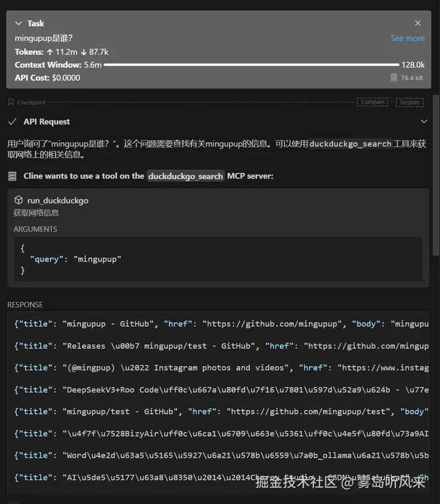The width and height of the screenshot is (440, 504).
Task: Select the Word ollama result row
Action: 221,456
